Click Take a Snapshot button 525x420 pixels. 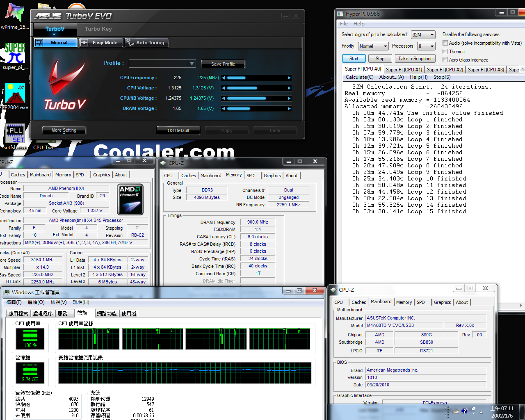(415, 59)
